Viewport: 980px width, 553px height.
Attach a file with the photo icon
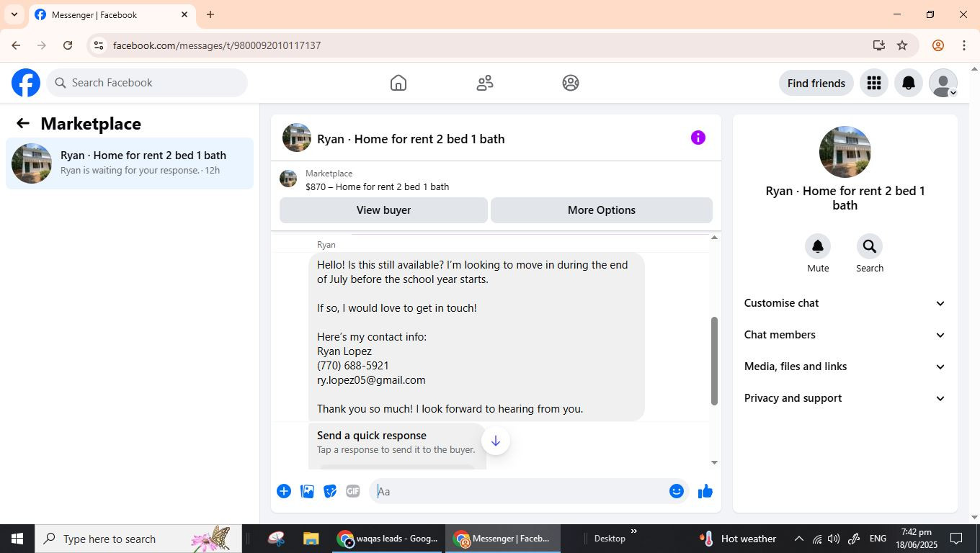tap(307, 491)
